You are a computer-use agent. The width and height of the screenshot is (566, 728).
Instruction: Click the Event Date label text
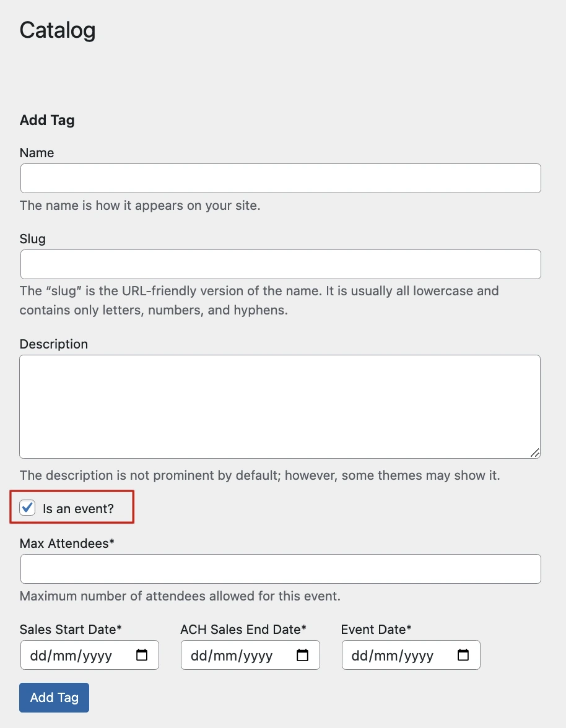376,630
